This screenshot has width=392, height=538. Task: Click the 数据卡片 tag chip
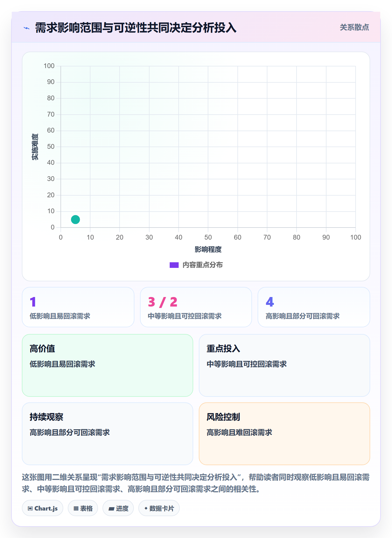tap(159, 508)
